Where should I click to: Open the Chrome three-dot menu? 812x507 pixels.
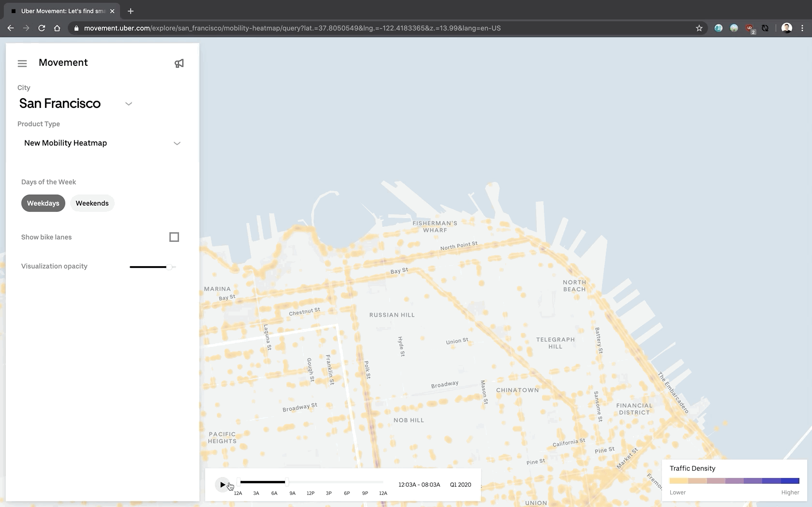coord(802,28)
